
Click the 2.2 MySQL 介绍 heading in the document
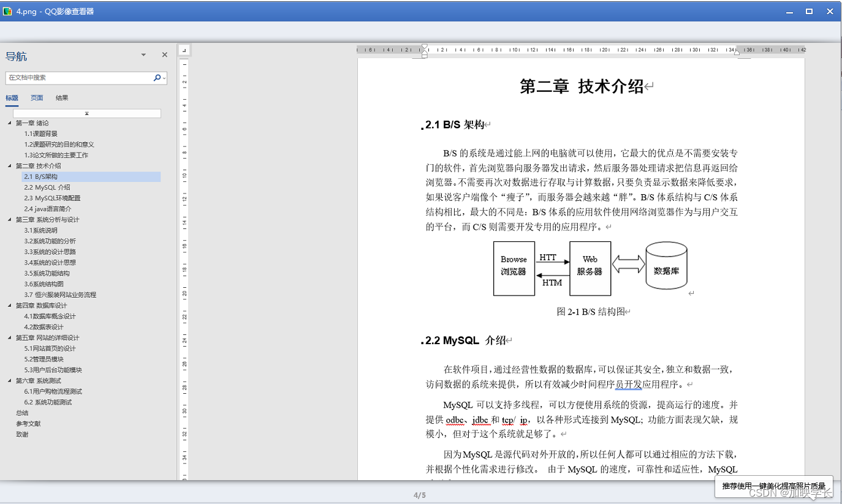(465, 340)
